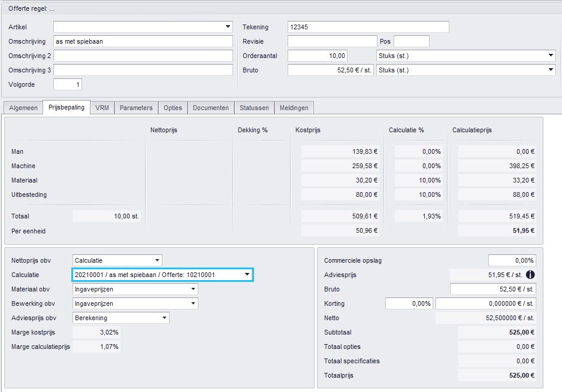Click the Uitbesteding Calculatie % value

click(x=419, y=195)
